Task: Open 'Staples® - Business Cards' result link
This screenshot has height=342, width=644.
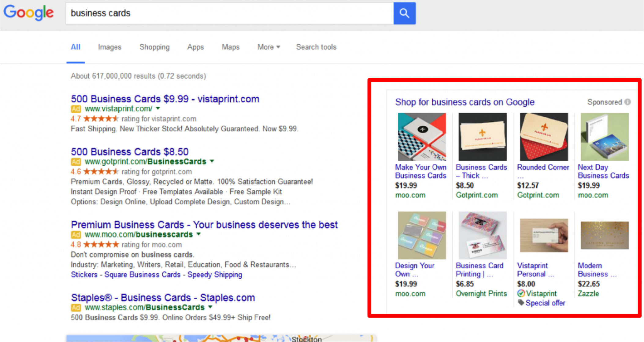Action: [163, 298]
